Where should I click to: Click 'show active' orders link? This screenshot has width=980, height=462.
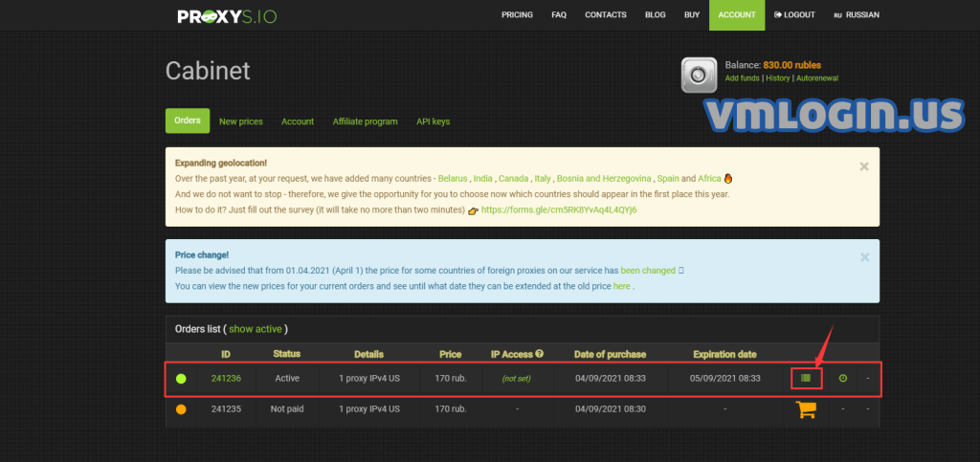256,329
